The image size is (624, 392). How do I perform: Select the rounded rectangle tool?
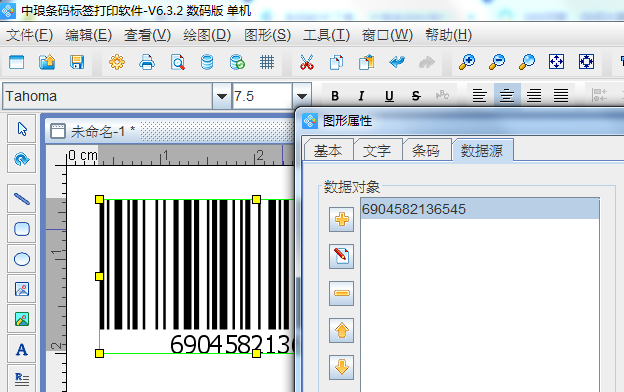[22, 229]
